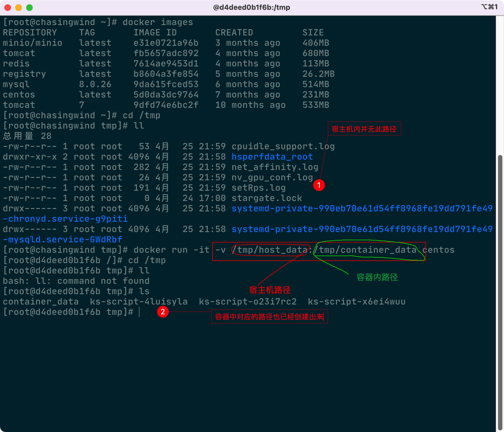Click the IMAGE ID column header
This screenshot has width=504, height=432.
(155, 32)
